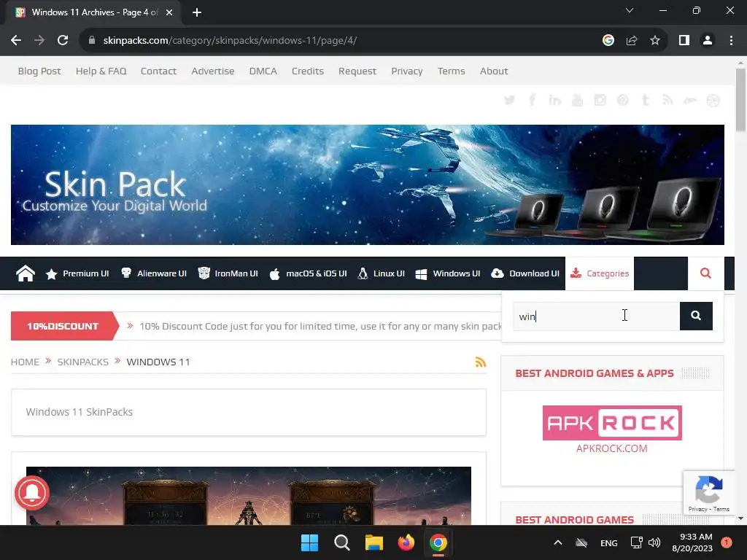Click the ENG language indicator

[609, 542]
